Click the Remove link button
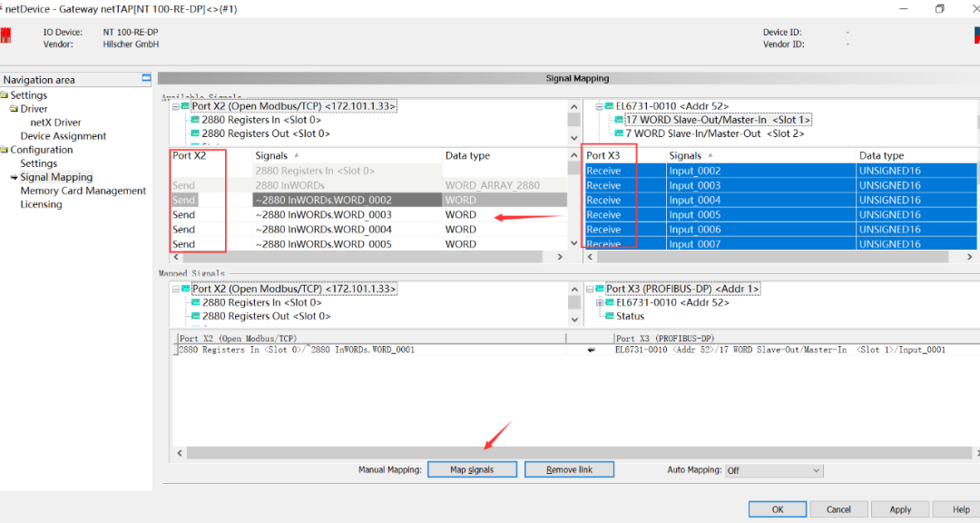The width and height of the screenshot is (980, 523). click(569, 469)
